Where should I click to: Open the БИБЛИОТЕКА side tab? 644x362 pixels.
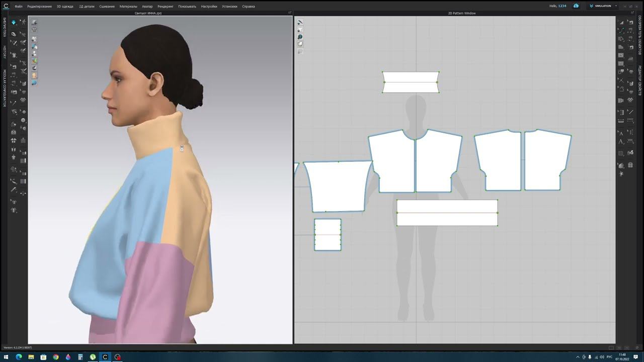point(5,28)
